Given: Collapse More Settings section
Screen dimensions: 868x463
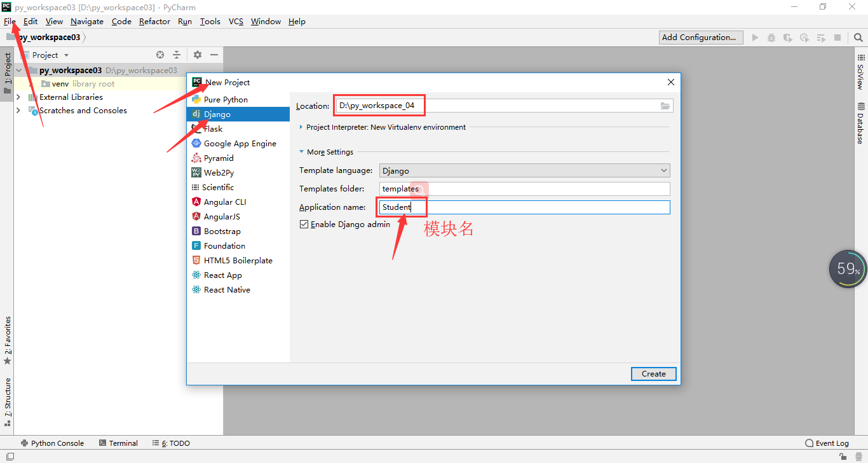Looking at the screenshot, I should click(x=301, y=152).
